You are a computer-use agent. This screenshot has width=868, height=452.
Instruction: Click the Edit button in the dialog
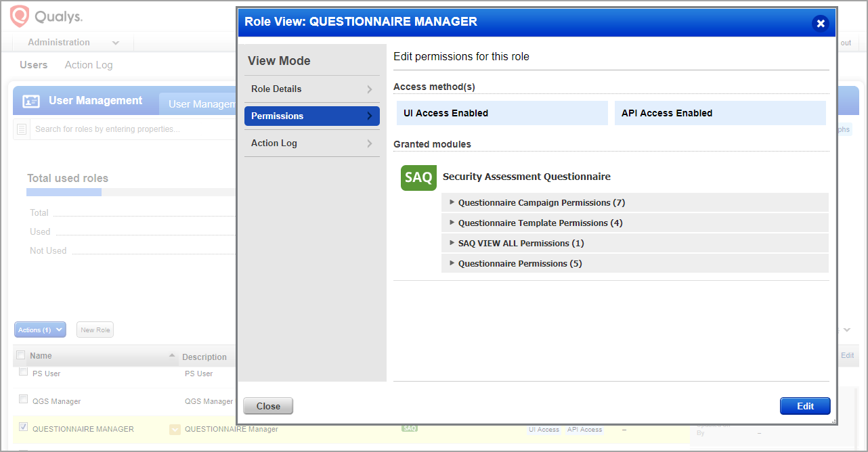(805, 406)
